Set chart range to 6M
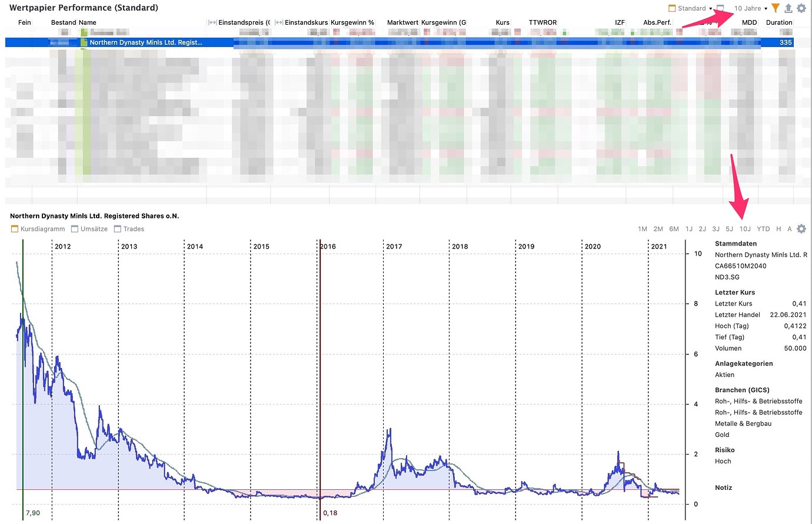The height and width of the screenshot is (524, 812). 674,229
